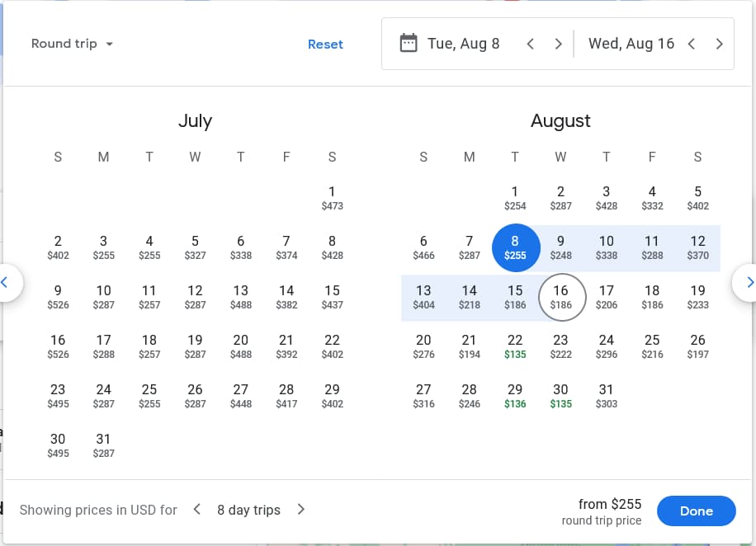Image resolution: width=756 pixels, height=546 pixels.
Task: Select August 24 priced at $296
Action: click(x=607, y=346)
